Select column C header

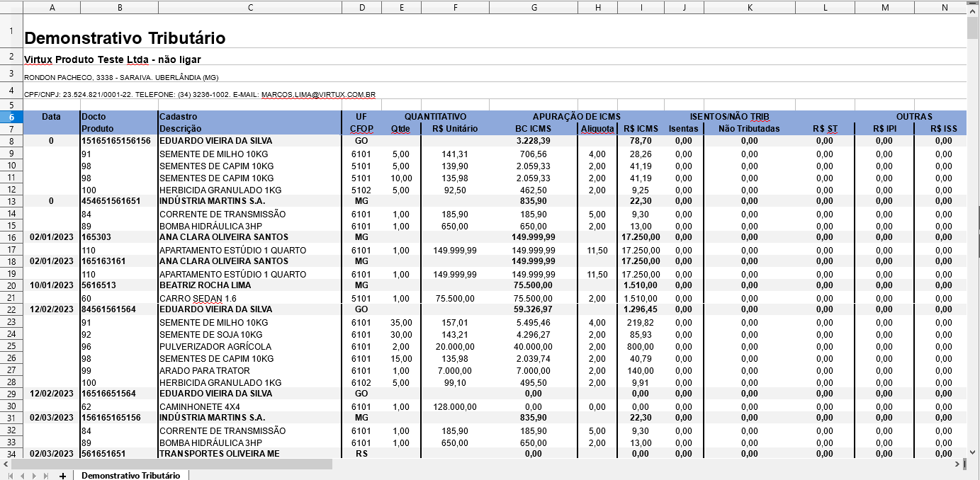pos(249,7)
